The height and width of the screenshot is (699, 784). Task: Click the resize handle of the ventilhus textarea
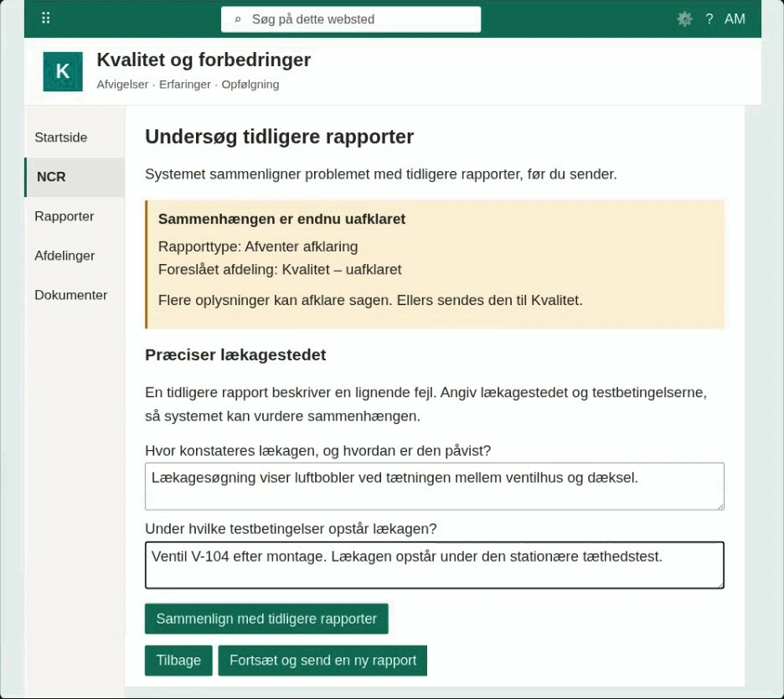[x=720, y=506]
